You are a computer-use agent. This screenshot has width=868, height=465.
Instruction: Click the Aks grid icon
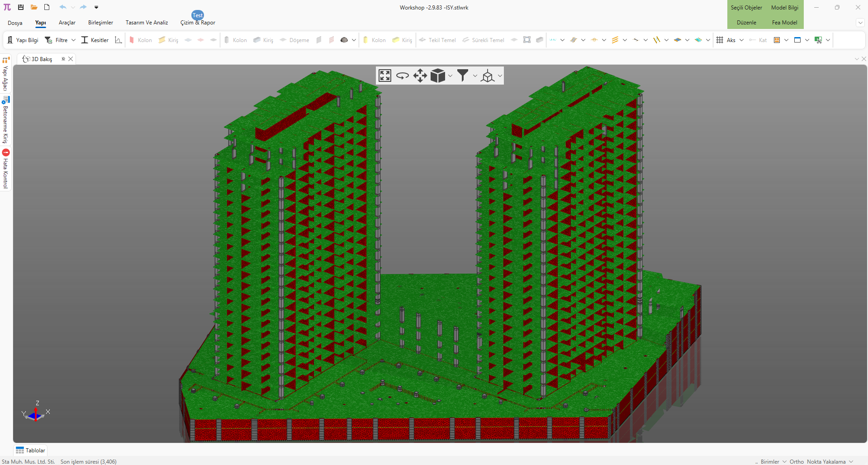coord(720,40)
